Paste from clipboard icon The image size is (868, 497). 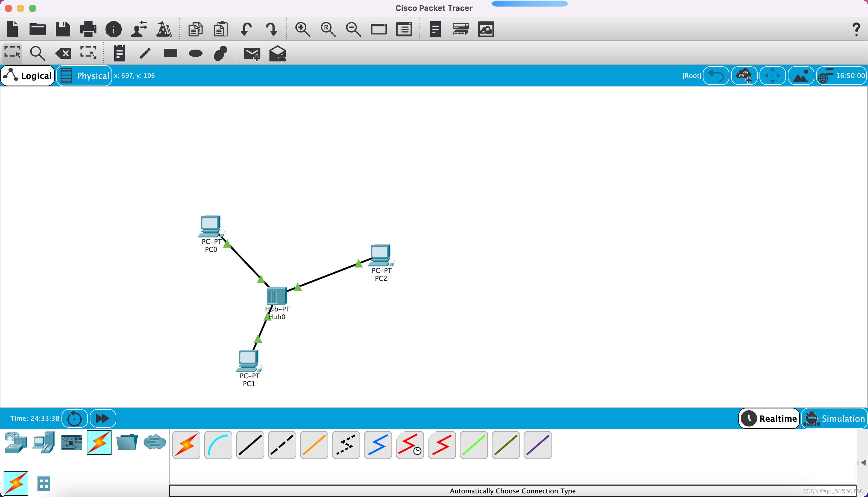[x=221, y=29]
